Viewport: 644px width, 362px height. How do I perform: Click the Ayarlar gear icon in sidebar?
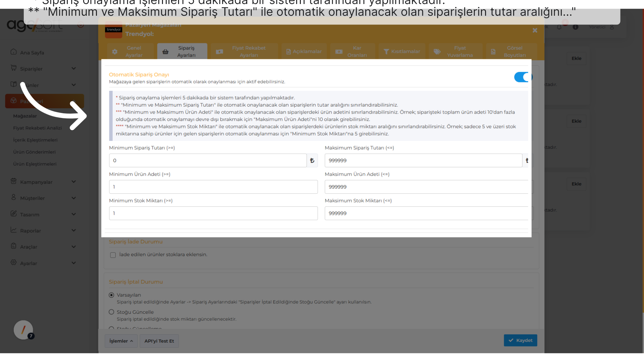tap(13, 262)
